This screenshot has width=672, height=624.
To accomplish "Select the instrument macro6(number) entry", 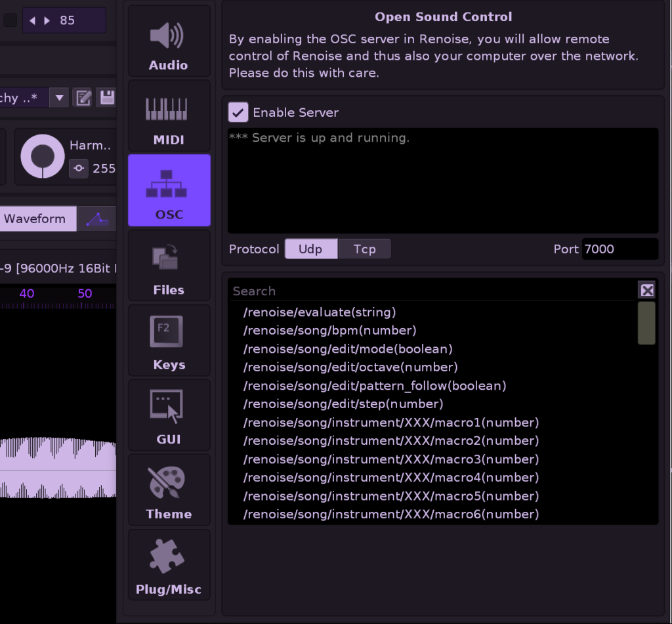I will [391, 514].
